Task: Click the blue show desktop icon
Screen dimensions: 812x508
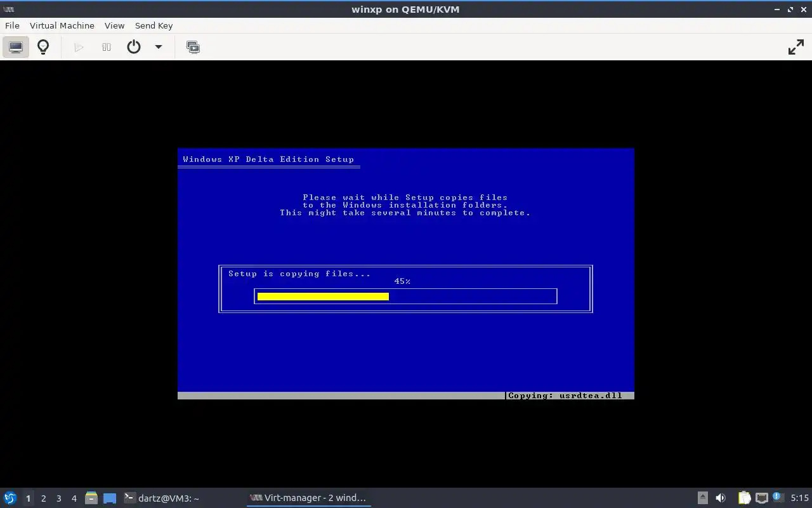Action: click(x=110, y=498)
